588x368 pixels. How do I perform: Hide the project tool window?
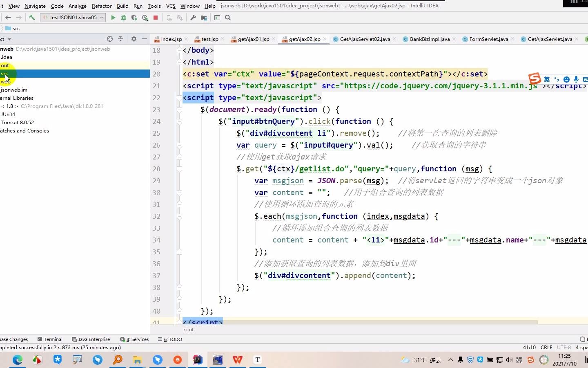click(145, 39)
